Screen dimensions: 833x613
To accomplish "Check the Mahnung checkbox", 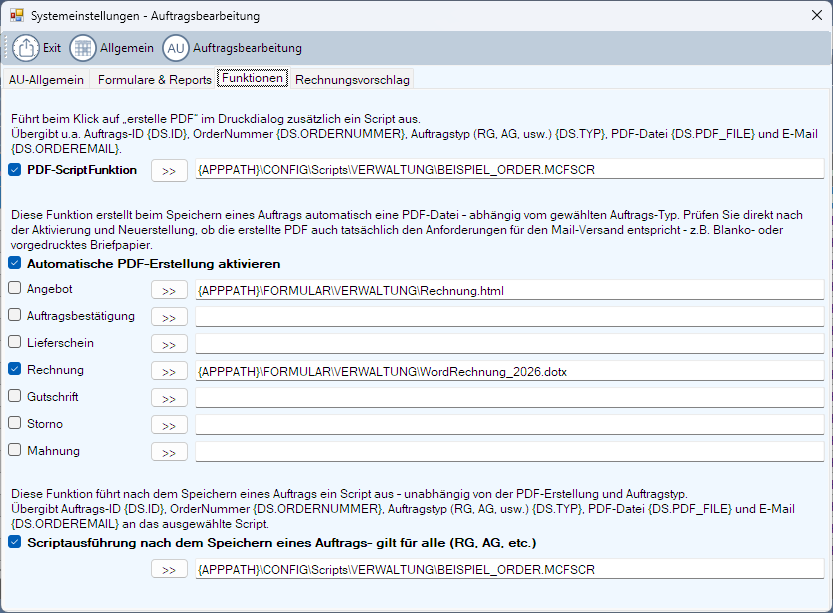I will [x=14, y=450].
